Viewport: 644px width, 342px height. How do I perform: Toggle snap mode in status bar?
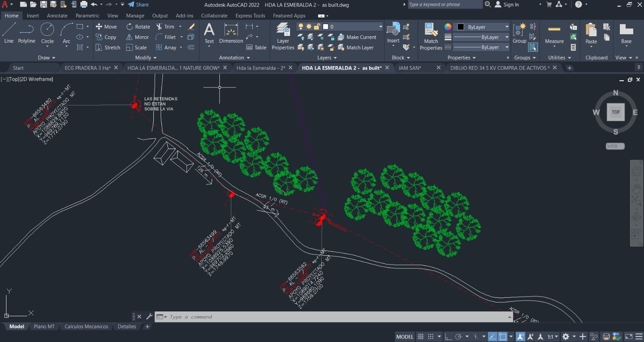(x=431, y=337)
